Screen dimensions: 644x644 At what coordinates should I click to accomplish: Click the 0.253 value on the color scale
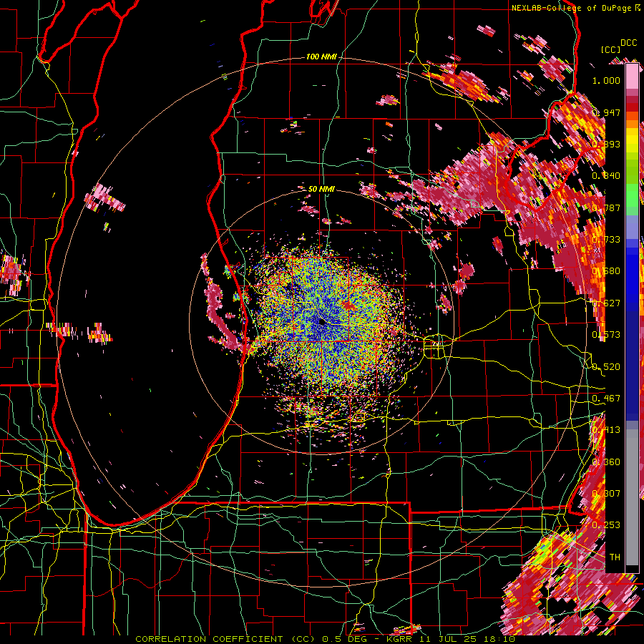[606, 525]
